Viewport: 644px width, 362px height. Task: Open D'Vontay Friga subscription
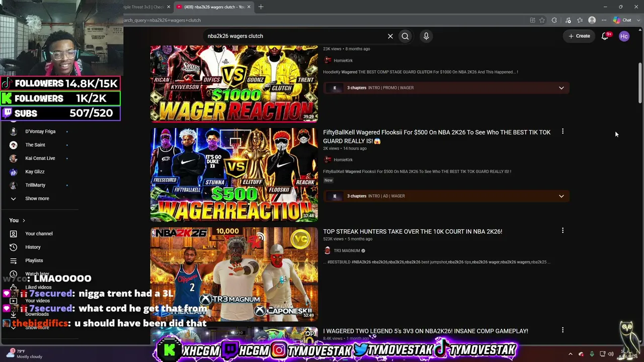[x=40, y=131]
